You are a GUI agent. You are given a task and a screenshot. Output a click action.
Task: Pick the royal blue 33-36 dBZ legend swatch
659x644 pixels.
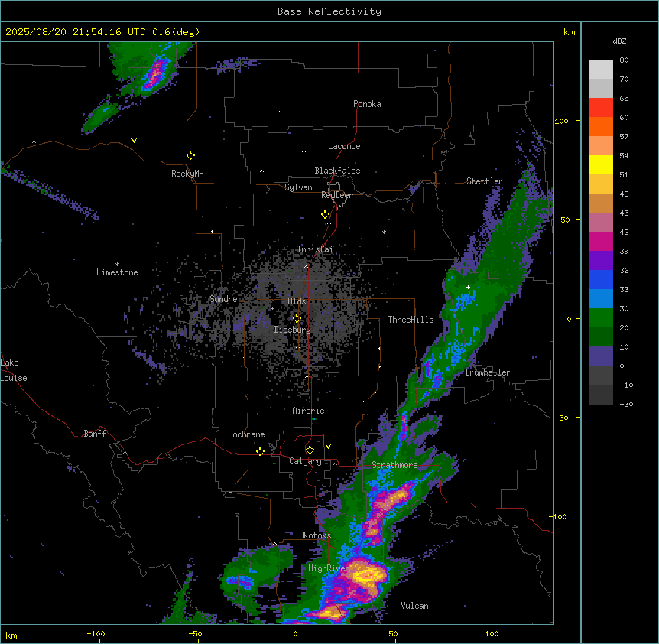[x=601, y=279]
